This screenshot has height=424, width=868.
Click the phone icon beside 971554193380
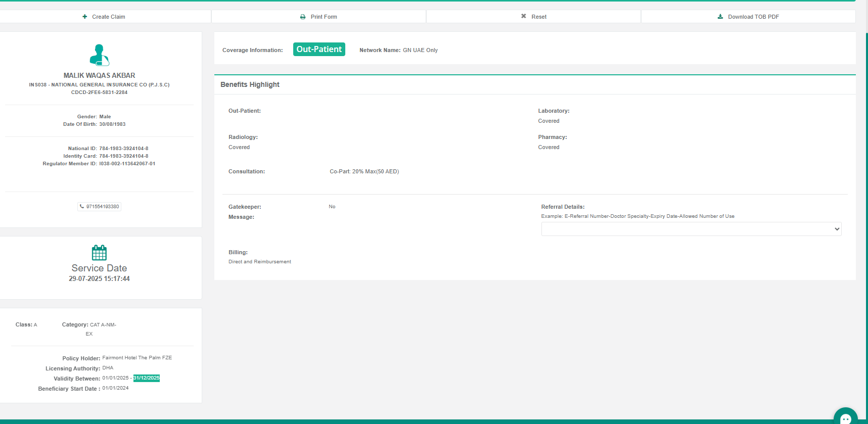click(82, 206)
